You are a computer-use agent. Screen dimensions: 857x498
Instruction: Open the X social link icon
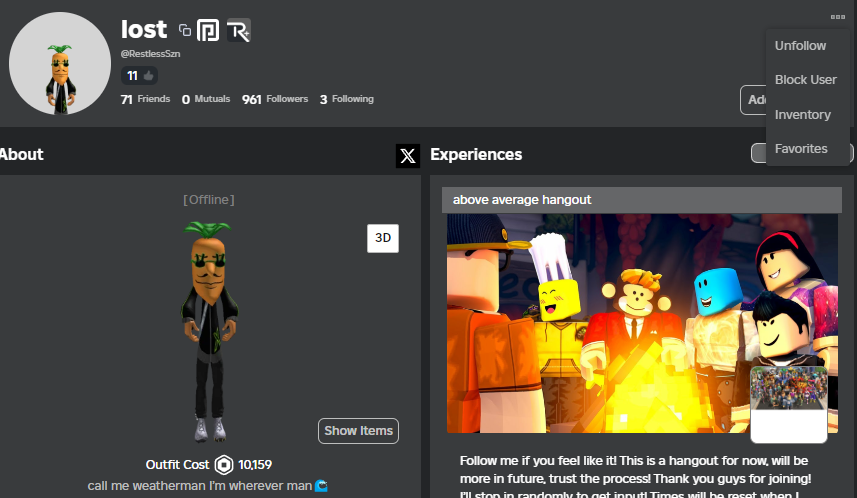(408, 156)
